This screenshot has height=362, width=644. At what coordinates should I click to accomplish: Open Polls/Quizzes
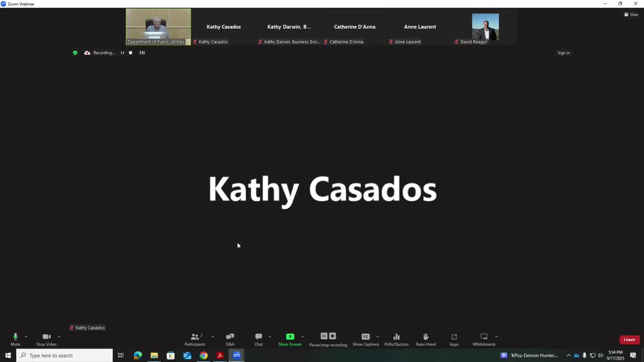pos(396,339)
